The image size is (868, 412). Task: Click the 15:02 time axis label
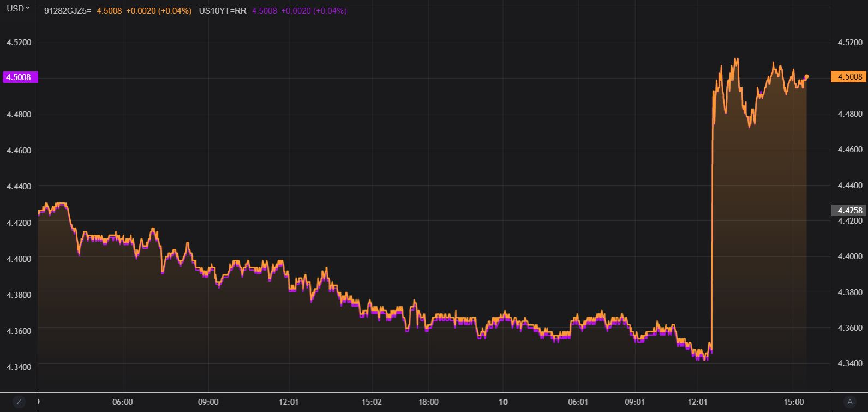coord(372,402)
